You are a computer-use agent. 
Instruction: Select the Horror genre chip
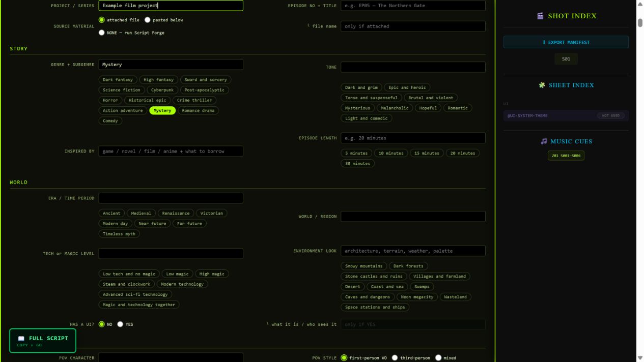110,100
